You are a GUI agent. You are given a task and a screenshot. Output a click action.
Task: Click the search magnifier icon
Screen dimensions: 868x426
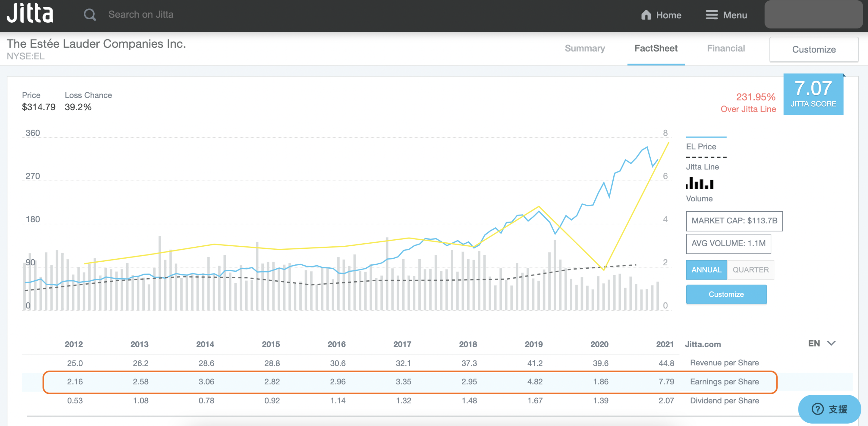click(90, 15)
